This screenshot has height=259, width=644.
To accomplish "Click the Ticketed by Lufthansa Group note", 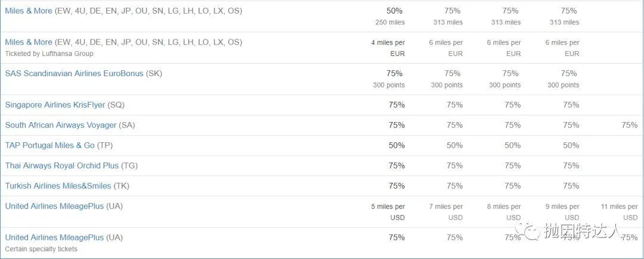I will (x=49, y=54).
